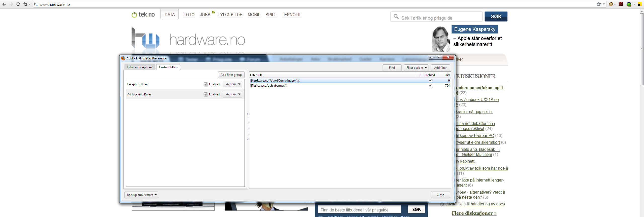Image resolution: width=644 pixels, height=217 pixels.
Task: Open the DATA site tab
Action: [170, 15]
